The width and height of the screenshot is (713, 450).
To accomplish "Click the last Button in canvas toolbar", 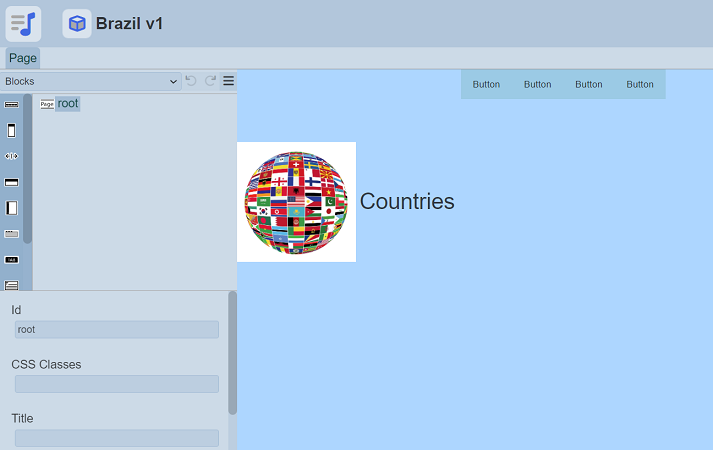I will tap(640, 85).
